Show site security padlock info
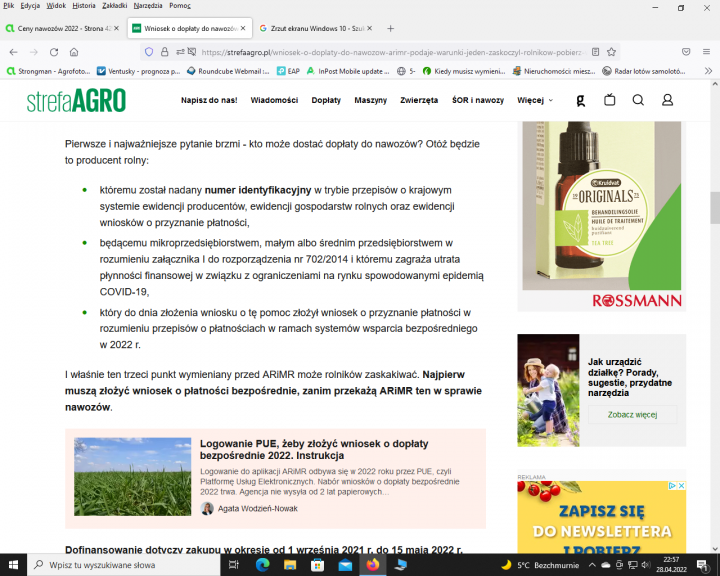This screenshot has width=720, height=576. click(x=164, y=52)
